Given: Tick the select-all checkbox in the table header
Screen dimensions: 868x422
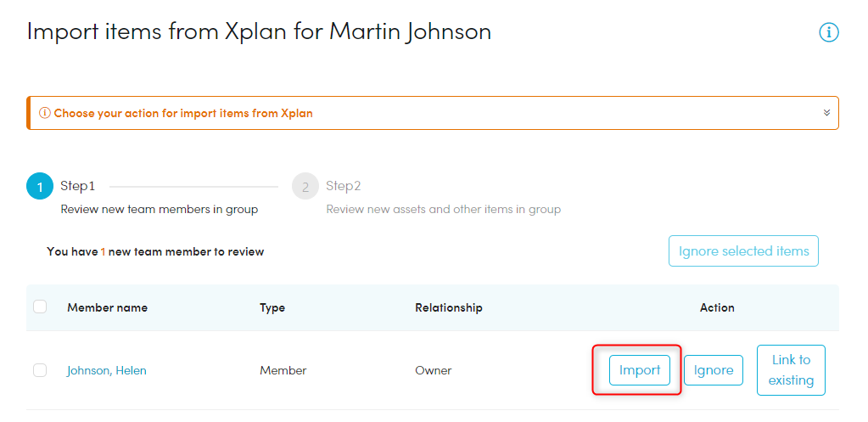Looking at the screenshot, I should click(40, 307).
